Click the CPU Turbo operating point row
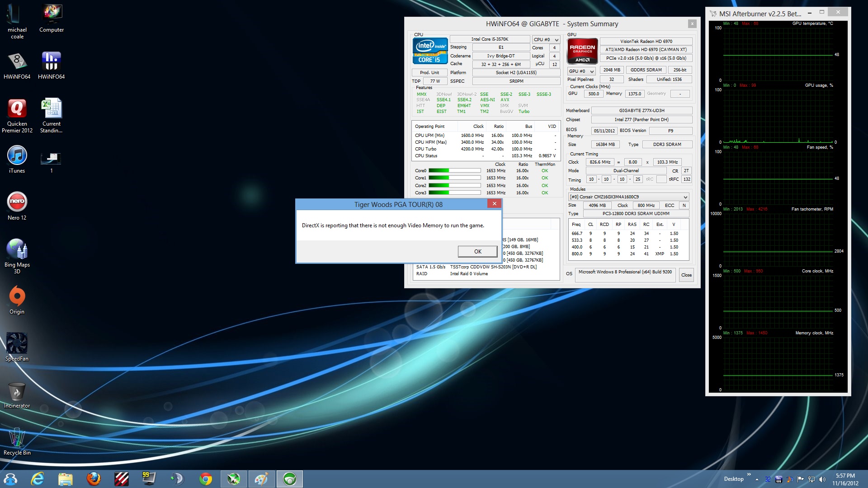This screenshot has width=868, height=488. tap(486, 149)
